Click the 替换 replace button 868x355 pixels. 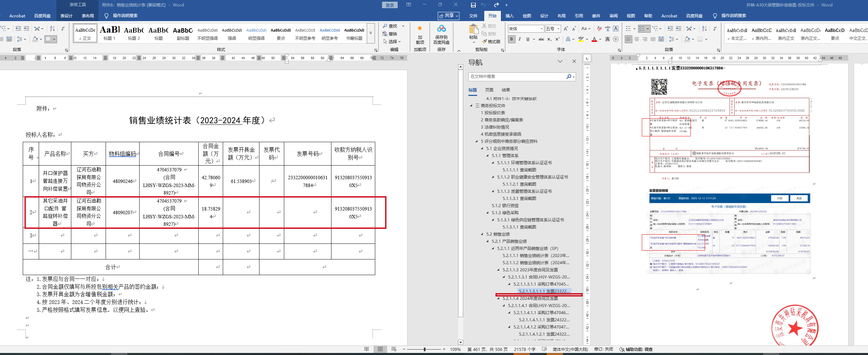[x=390, y=34]
